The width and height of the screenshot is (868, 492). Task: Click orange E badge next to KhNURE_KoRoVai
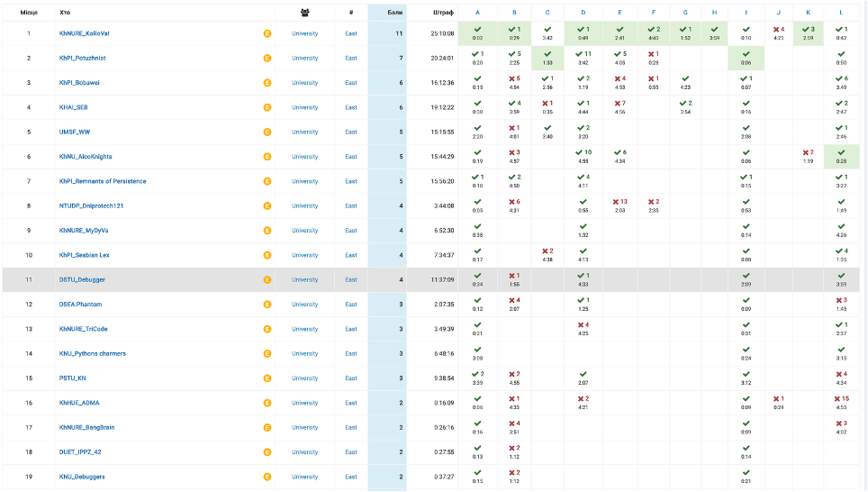click(x=267, y=34)
